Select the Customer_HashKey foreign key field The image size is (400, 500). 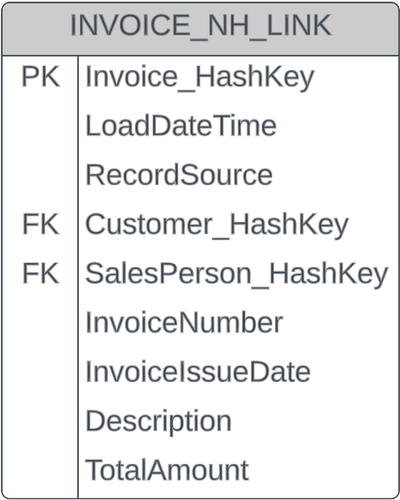[217, 225]
